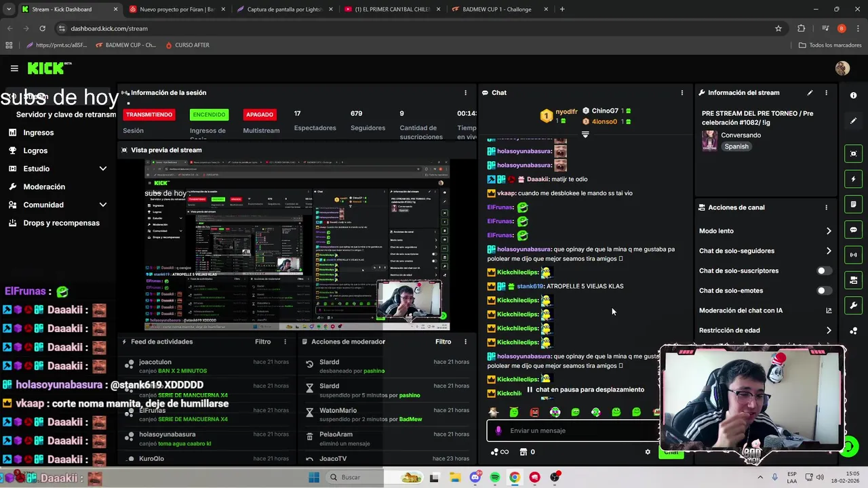The width and height of the screenshot is (868, 488).
Task: Open Información del stream options menu
Action: click(826, 93)
